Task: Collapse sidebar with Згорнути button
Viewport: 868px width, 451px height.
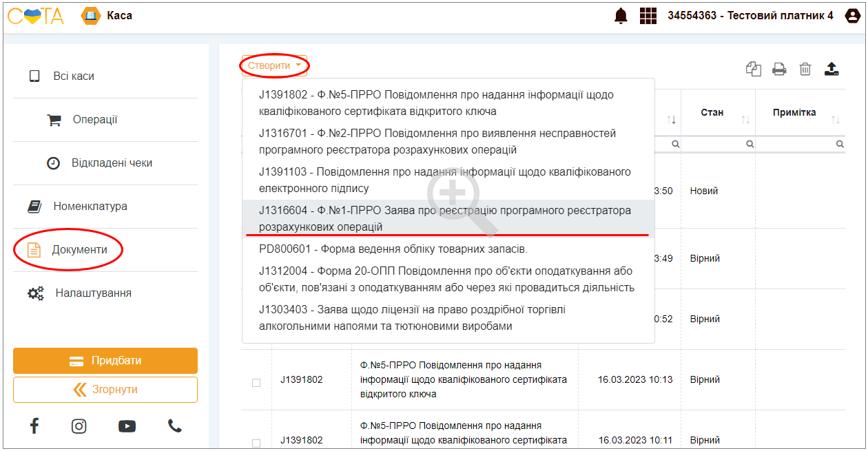Action: coord(105,390)
